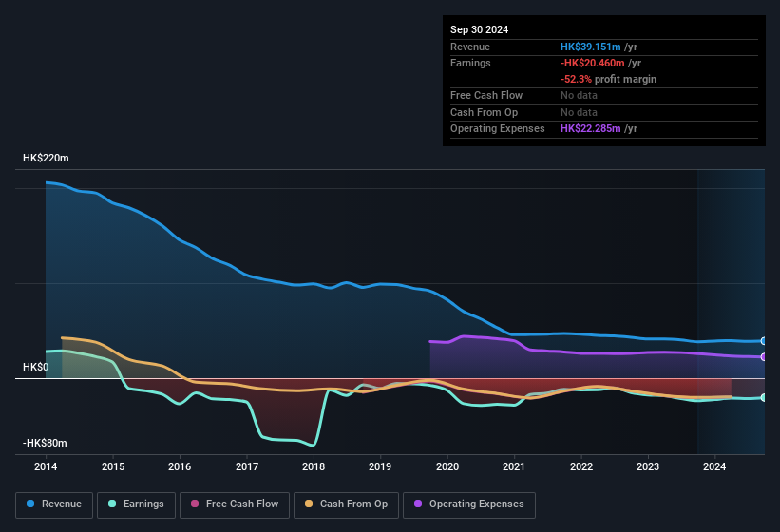Select the 2024 x-axis label

tap(714, 466)
